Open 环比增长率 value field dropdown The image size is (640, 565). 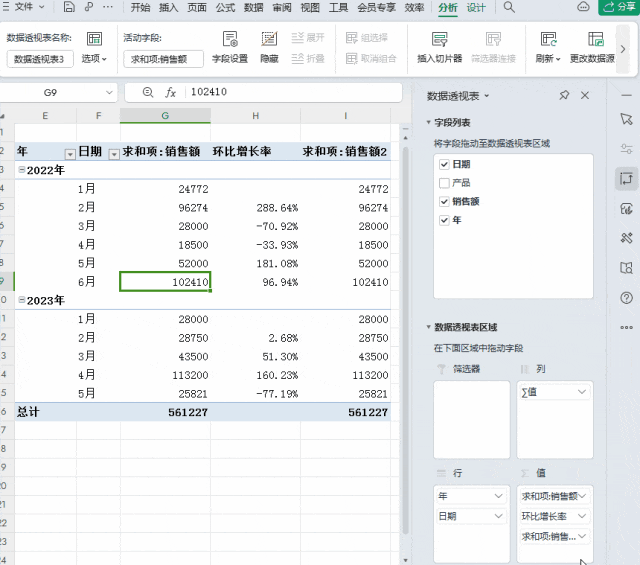coord(582,516)
